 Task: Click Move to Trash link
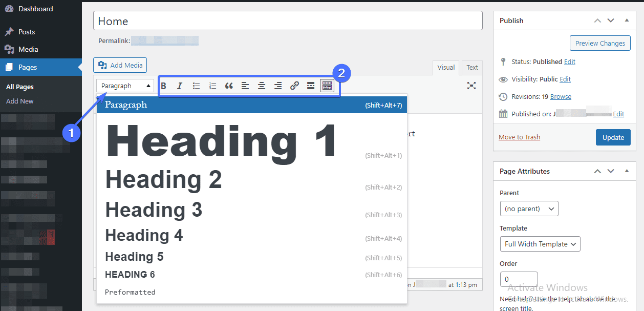(519, 137)
